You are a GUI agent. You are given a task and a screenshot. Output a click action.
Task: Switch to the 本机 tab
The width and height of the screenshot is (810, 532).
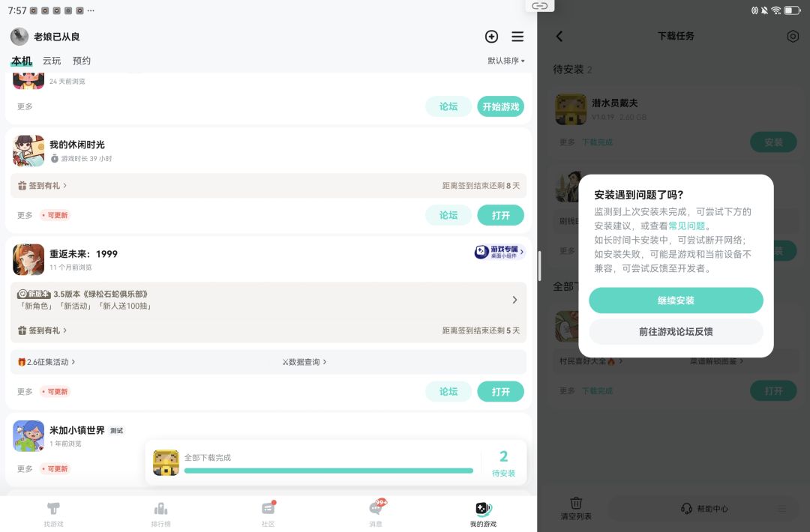[22, 61]
